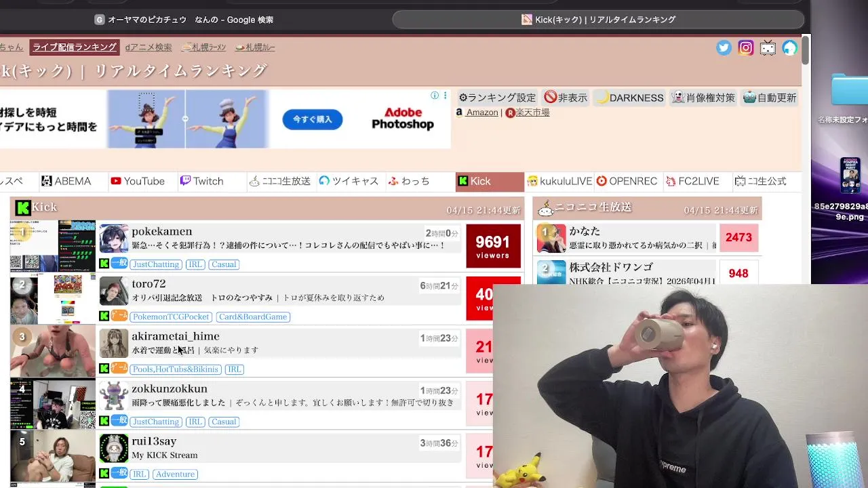The width and height of the screenshot is (868, 488).
Task: Select the Kick platform tab
Action: [490, 181]
